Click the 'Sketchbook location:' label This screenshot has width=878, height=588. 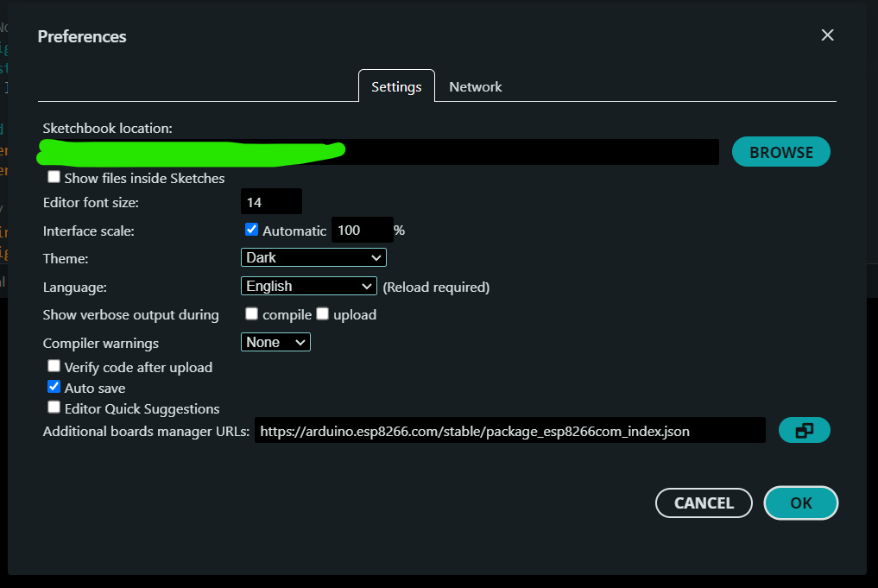108,129
